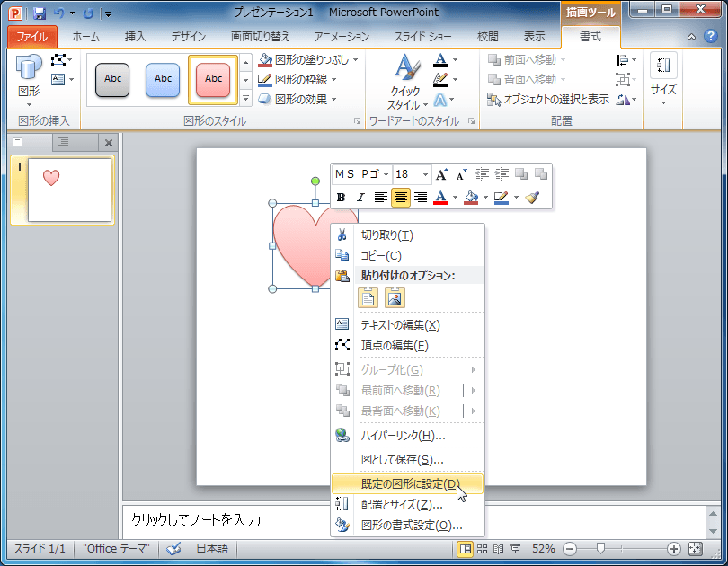This screenshot has height=566, width=728.
Task: Click the ribbon text fill A icon
Action: click(440, 60)
